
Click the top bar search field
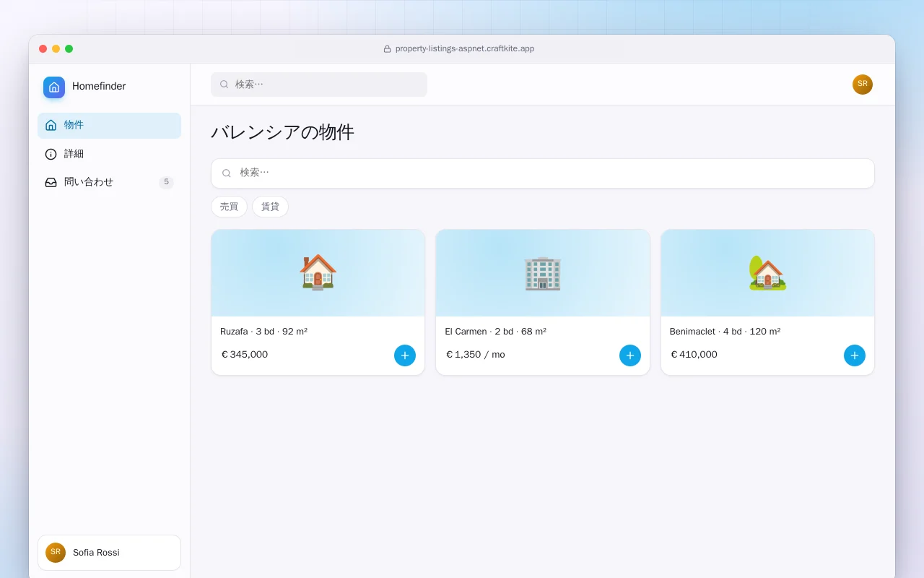click(x=319, y=85)
